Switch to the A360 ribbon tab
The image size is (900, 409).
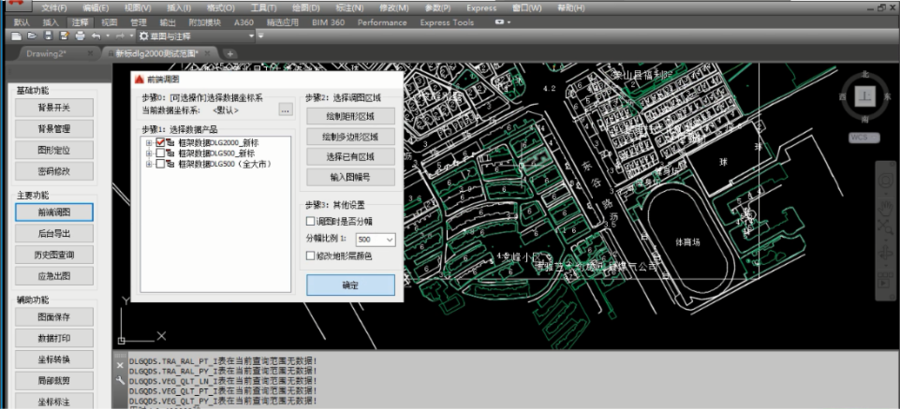245,22
